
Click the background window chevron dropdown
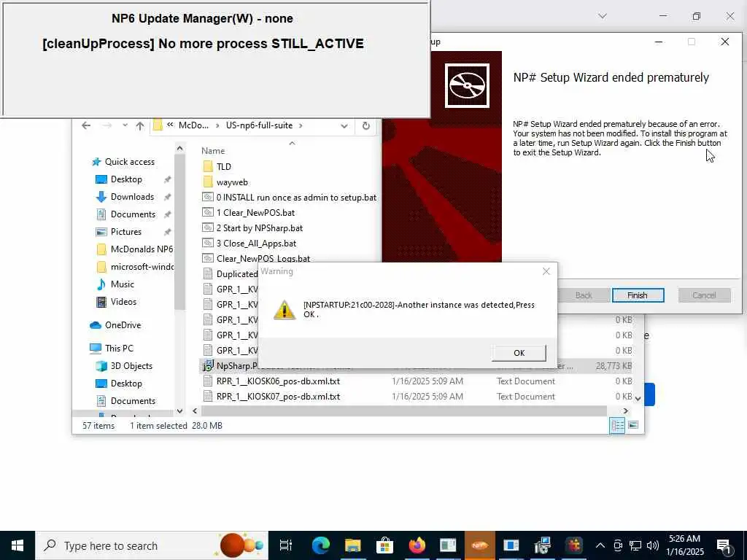pyautogui.click(x=603, y=16)
